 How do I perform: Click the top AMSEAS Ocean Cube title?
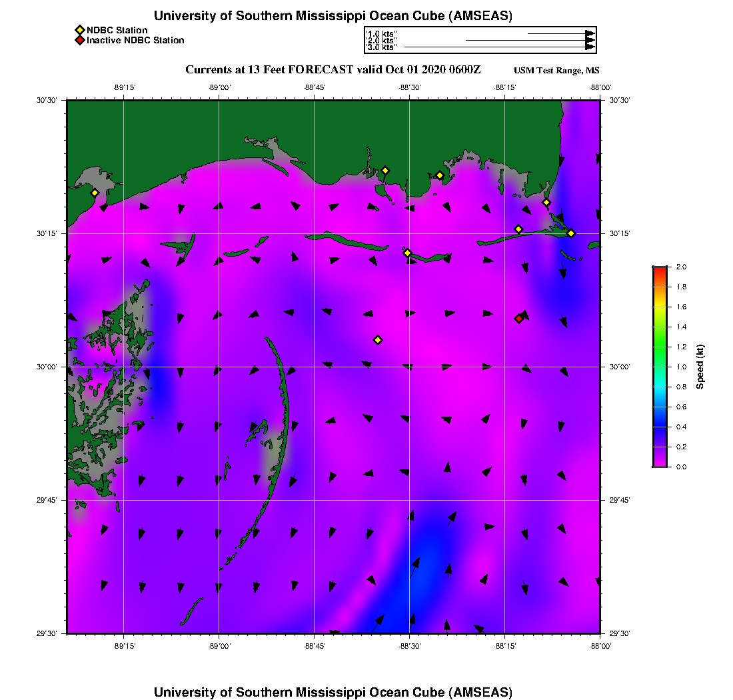pyautogui.click(x=333, y=16)
